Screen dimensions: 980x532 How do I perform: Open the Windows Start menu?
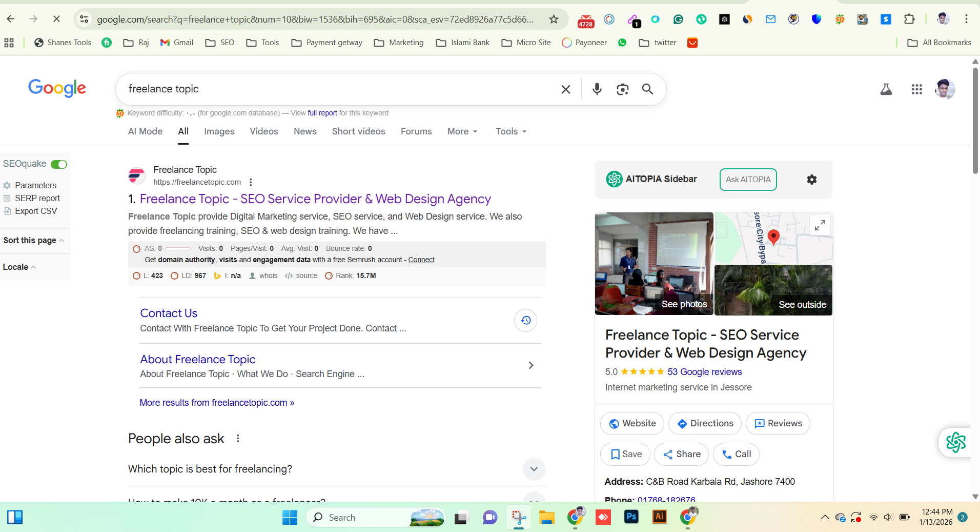290,517
